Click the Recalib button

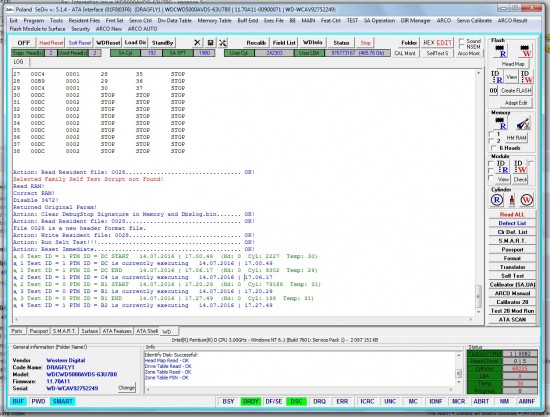pos(256,43)
